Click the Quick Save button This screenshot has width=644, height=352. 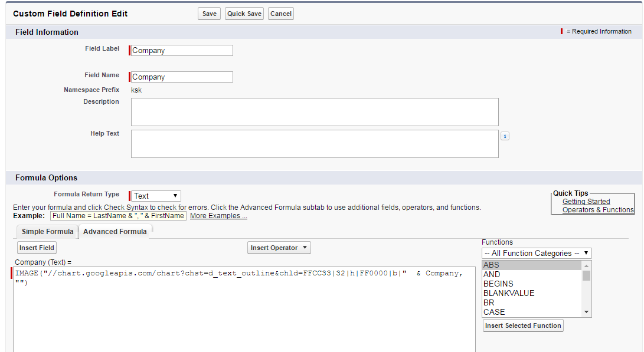(x=244, y=13)
